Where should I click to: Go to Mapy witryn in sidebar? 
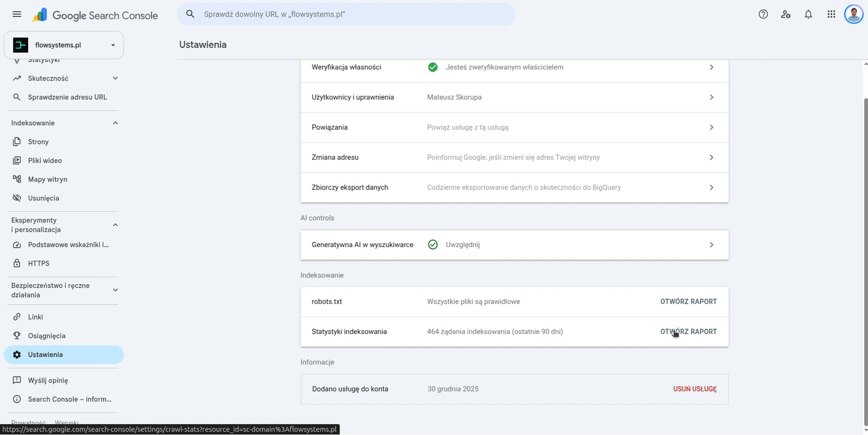[63, 179]
